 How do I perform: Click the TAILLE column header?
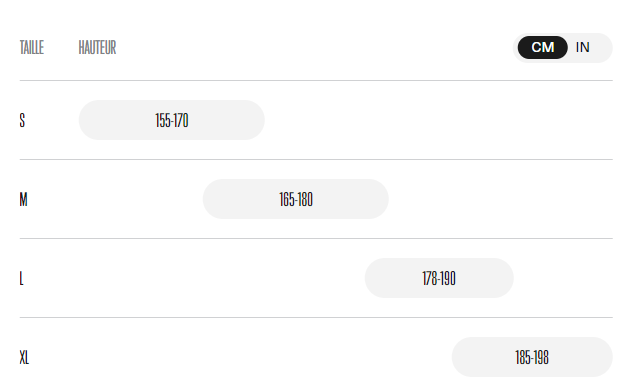32,48
